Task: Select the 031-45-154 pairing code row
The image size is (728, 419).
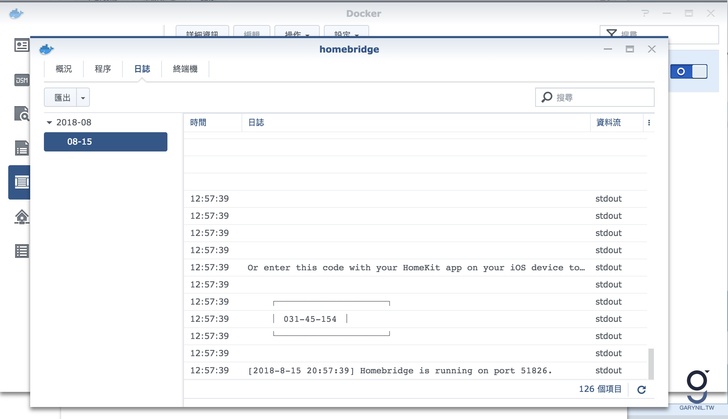Action: tap(416, 319)
